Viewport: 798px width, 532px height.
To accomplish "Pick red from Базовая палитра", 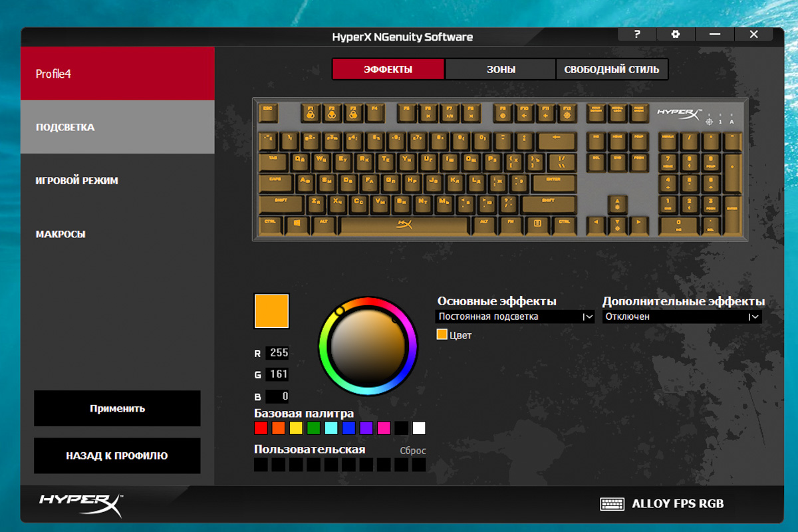I will tap(261, 428).
